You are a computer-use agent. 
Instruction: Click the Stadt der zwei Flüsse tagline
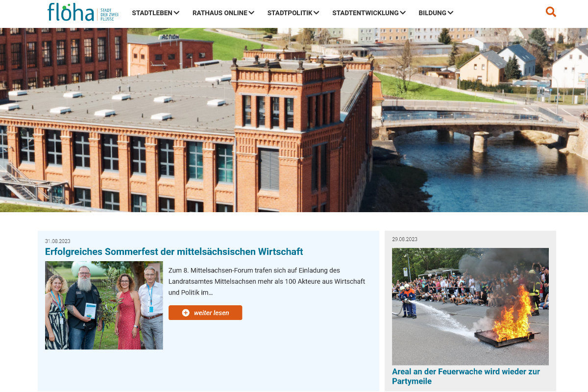click(109, 14)
